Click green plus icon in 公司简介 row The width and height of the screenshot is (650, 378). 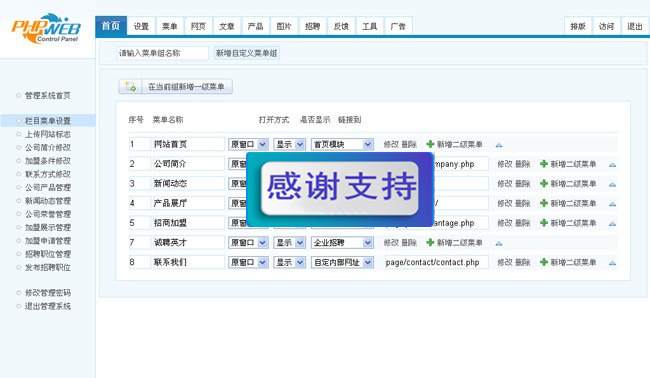[544, 164]
